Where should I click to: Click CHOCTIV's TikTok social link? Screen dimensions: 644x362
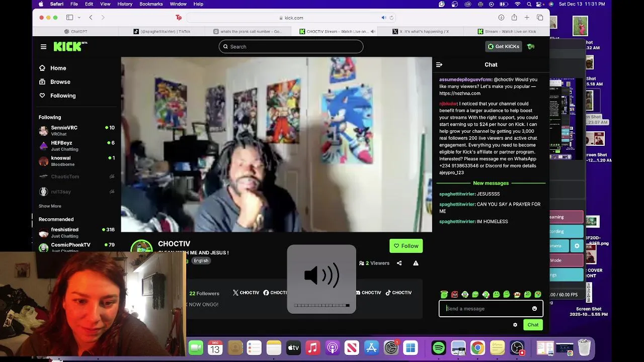(x=398, y=293)
